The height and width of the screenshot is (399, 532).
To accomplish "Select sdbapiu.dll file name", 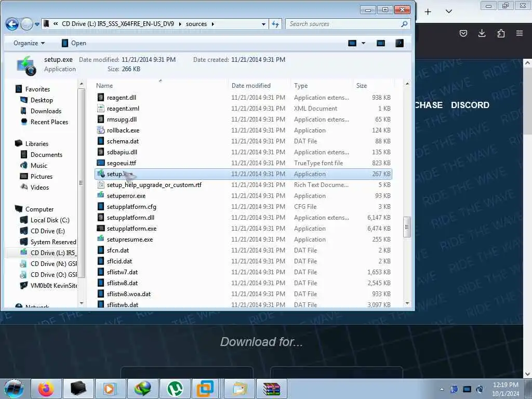I will [122, 152].
